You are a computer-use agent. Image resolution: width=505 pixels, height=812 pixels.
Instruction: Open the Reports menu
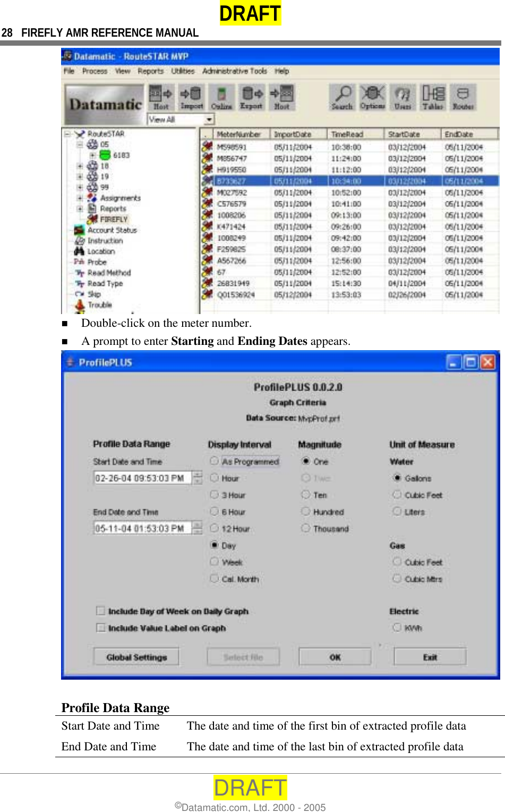151,71
